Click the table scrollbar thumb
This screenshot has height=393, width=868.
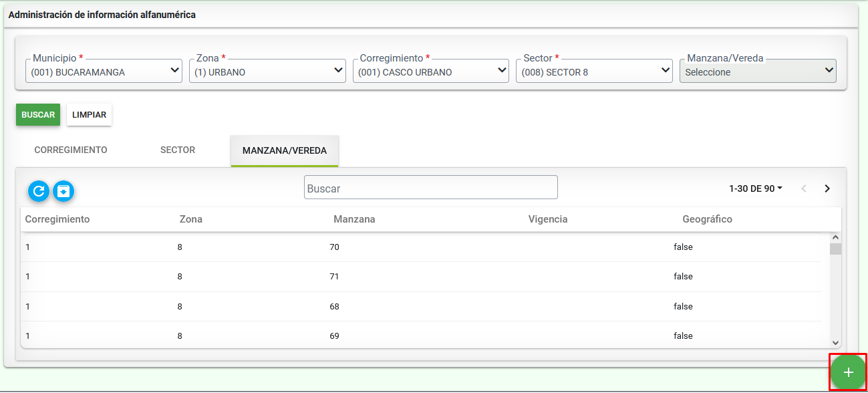(x=835, y=249)
